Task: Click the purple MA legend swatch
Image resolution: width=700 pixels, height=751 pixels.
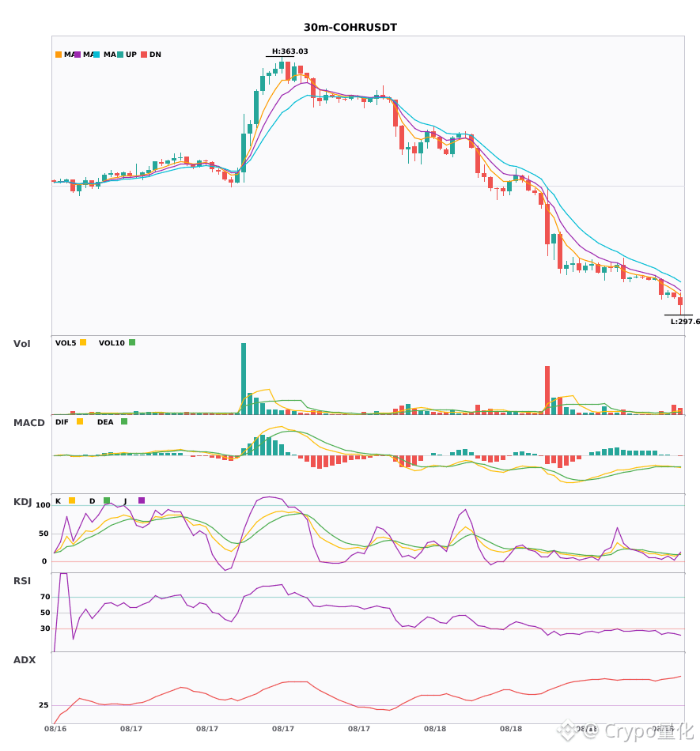Action: (78, 55)
